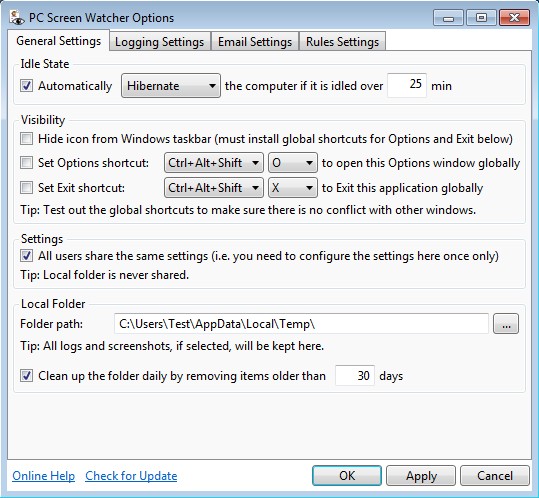Viewport: 539px width, 498px height.
Task: Switch to the Rules Settings tab
Action: 342,42
